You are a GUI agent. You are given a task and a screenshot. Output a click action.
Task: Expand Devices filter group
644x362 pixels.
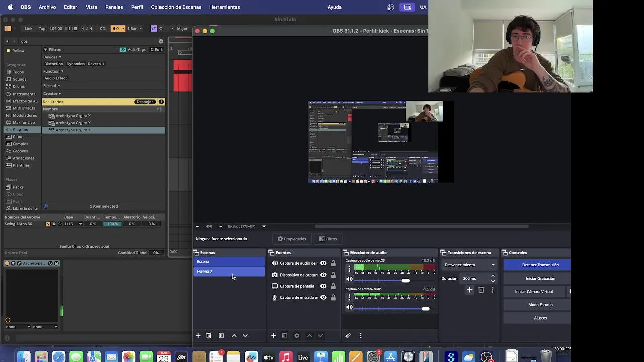52,57
